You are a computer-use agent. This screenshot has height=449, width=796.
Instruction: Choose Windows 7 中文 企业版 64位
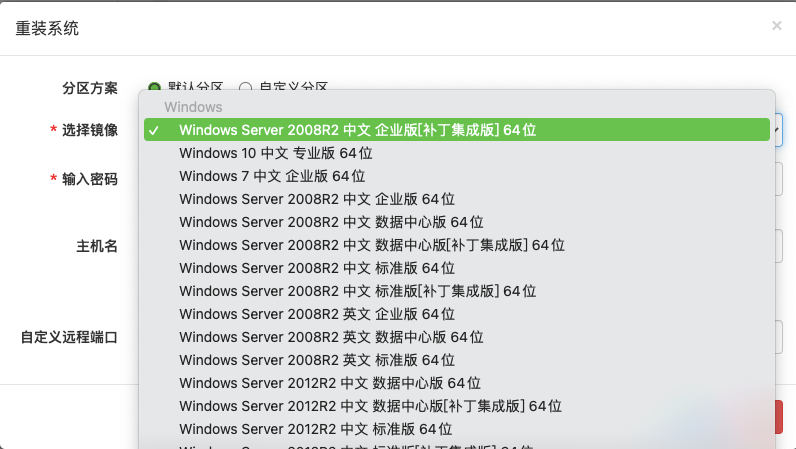click(x=457, y=176)
